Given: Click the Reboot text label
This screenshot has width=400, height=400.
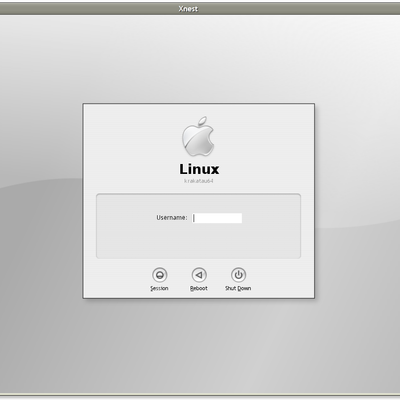Looking at the screenshot, I should pyautogui.click(x=199, y=288).
